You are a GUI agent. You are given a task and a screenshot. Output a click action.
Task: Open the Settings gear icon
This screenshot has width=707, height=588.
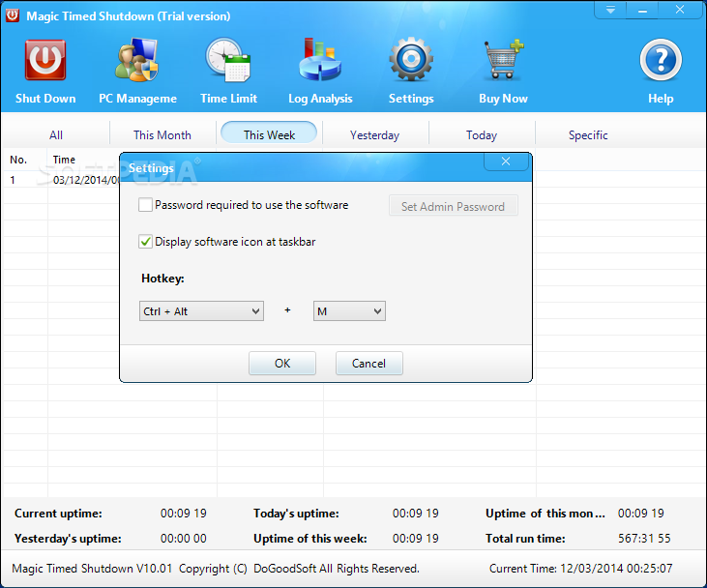click(x=411, y=60)
